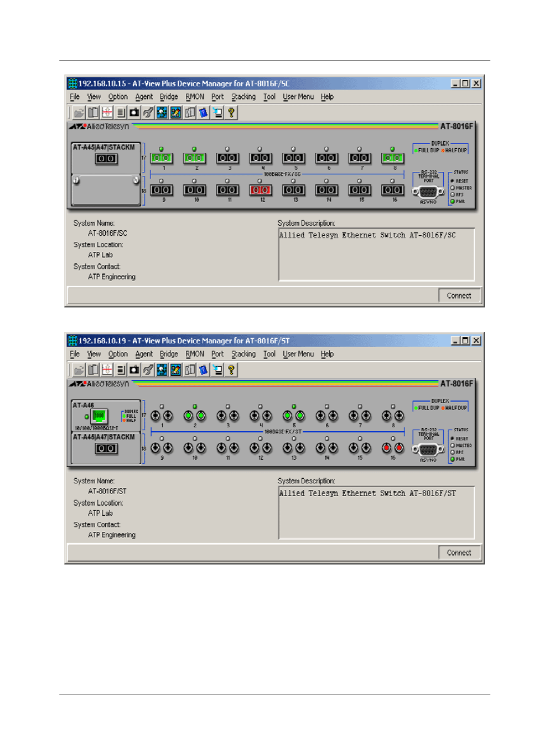
Task: Click wrench toolbar icon in AT-8016F/SC window
Action: (148, 113)
